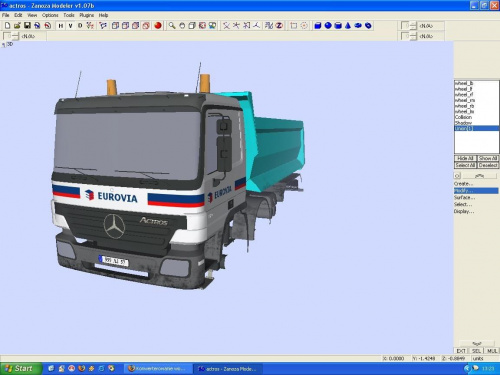Viewport: 500px width, 375px height.
Task: Create a blue sphere primitive
Action: coord(328,26)
